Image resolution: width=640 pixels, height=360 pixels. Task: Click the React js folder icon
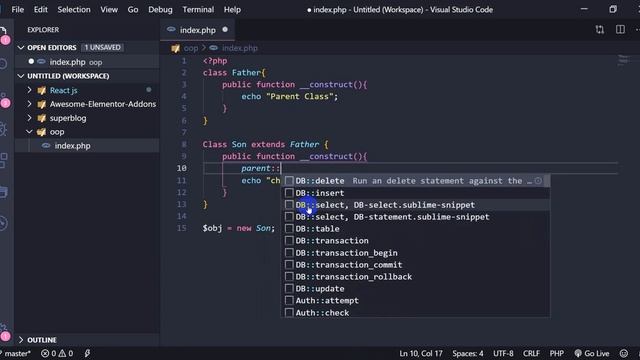(x=41, y=90)
